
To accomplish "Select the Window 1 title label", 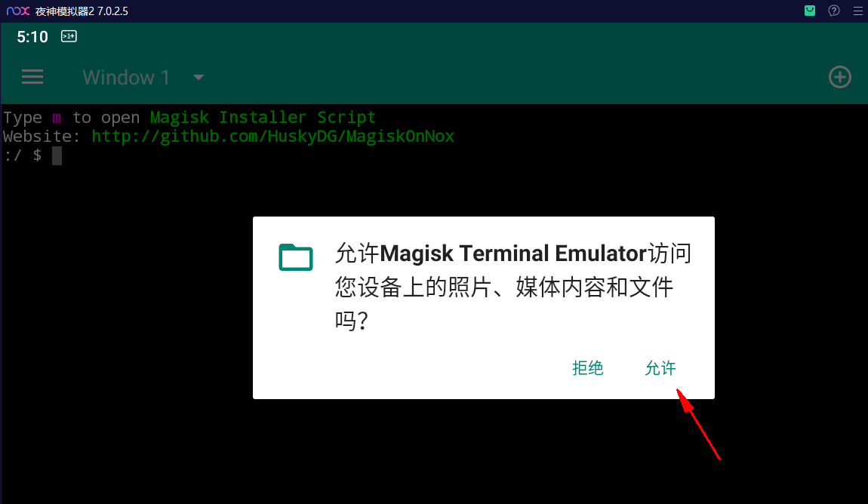I will [x=126, y=78].
